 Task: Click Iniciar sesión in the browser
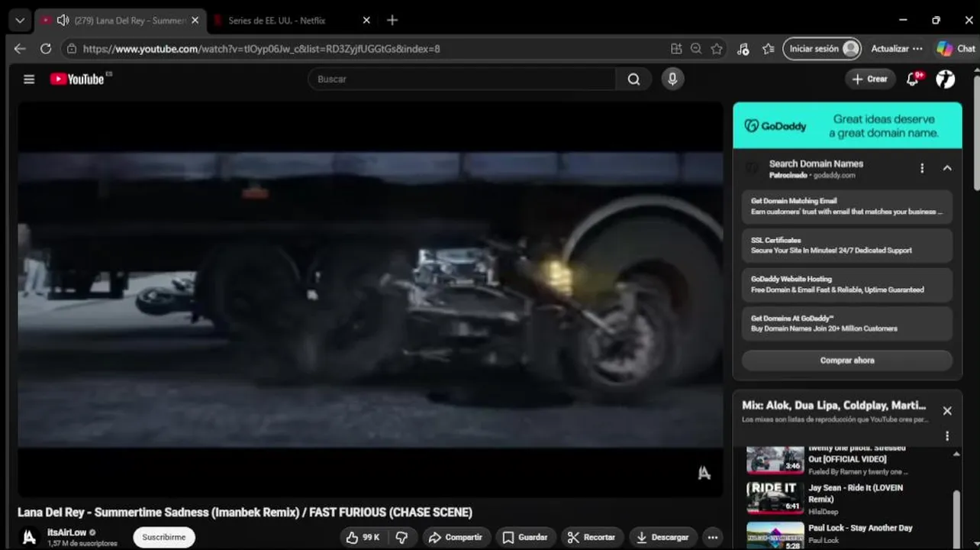pyautogui.click(x=822, y=49)
